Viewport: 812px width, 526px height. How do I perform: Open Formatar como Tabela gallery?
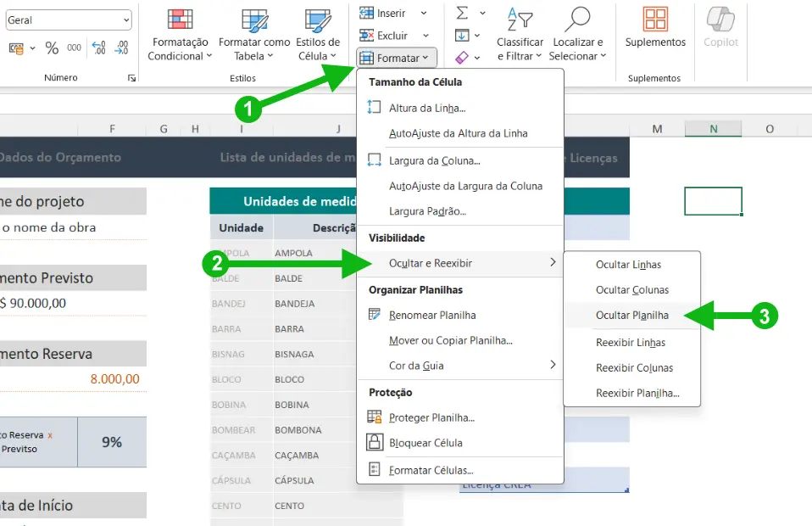coord(254,35)
